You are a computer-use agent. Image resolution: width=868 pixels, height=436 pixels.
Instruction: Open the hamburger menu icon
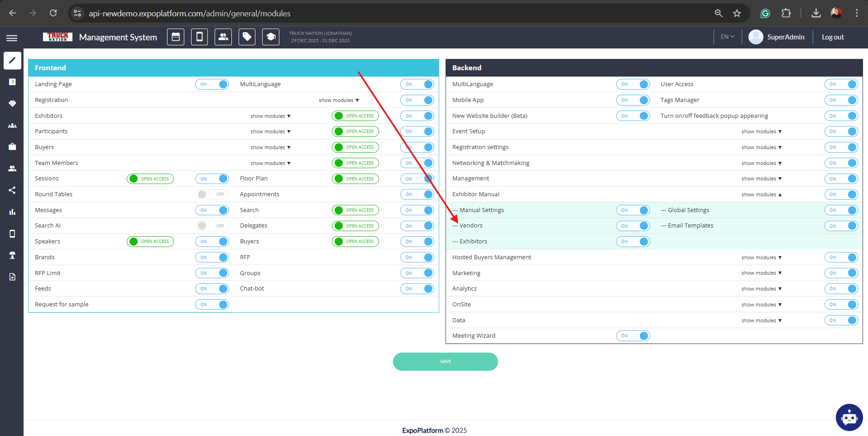point(12,38)
